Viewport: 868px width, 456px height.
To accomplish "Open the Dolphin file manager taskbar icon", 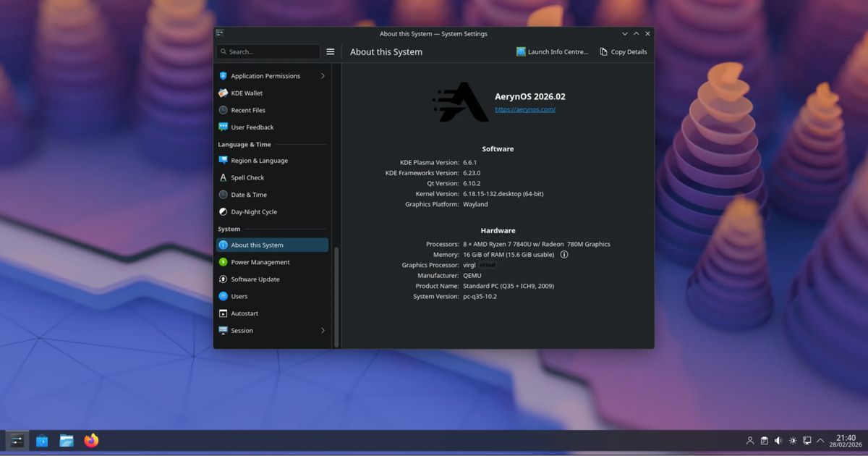I will pyautogui.click(x=67, y=441).
